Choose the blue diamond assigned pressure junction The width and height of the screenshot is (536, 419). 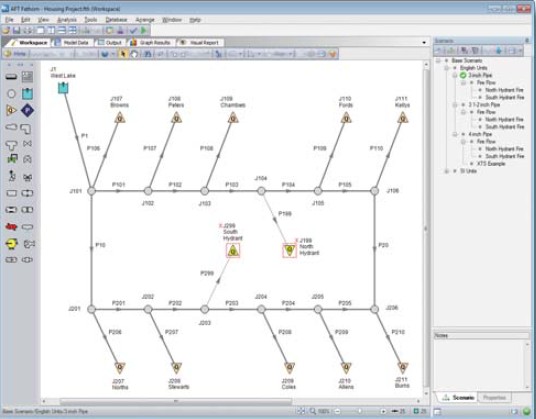click(x=27, y=110)
